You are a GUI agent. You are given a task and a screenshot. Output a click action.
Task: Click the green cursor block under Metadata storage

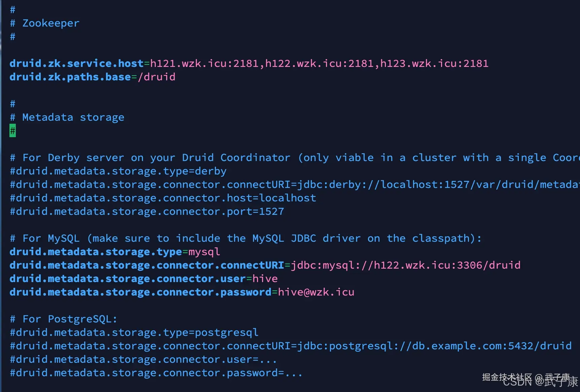pos(12,131)
